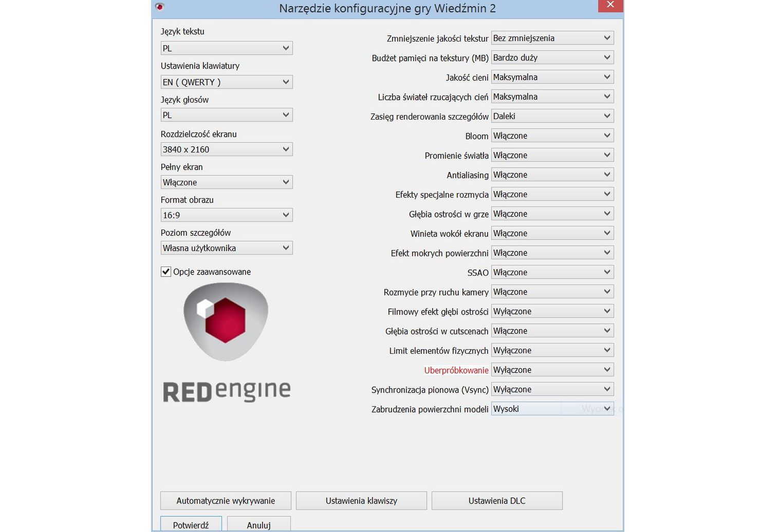Open Synchronizacja pionowa (Vsync) dropdown

[x=552, y=389]
